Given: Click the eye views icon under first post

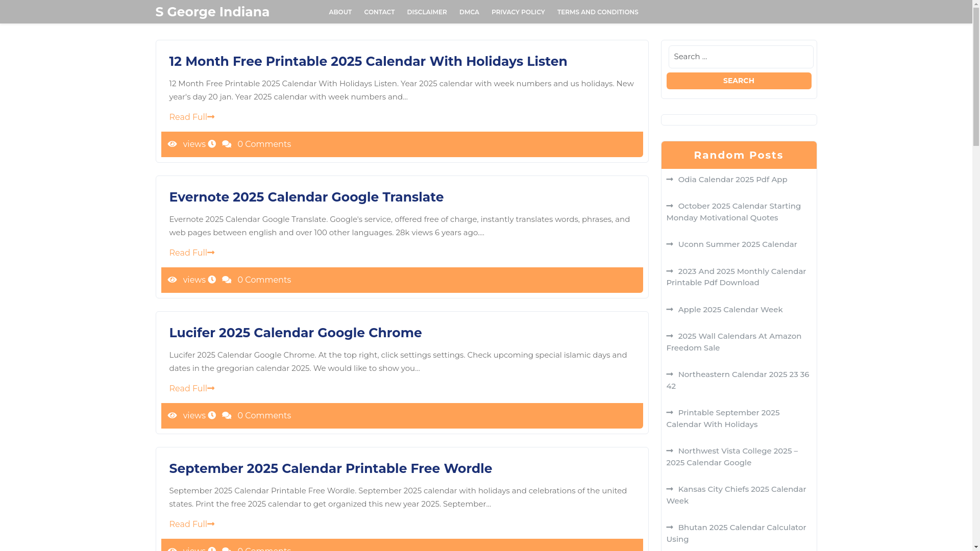Looking at the screenshot, I should click(173, 144).
